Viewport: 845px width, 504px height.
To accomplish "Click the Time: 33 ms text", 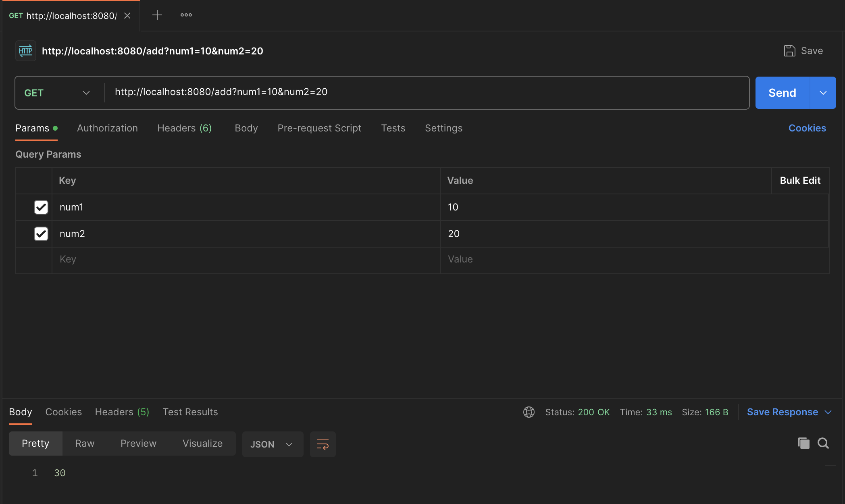I will click(x=645, y=412).
